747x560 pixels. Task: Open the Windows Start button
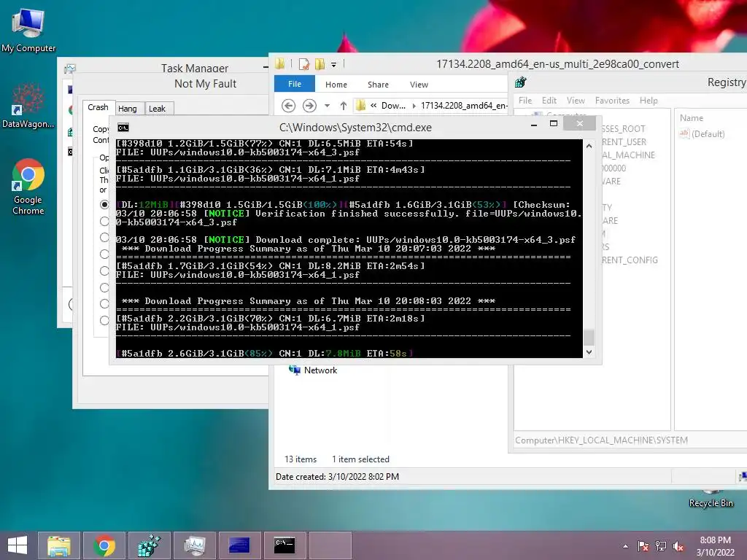[x=18, y=545]
